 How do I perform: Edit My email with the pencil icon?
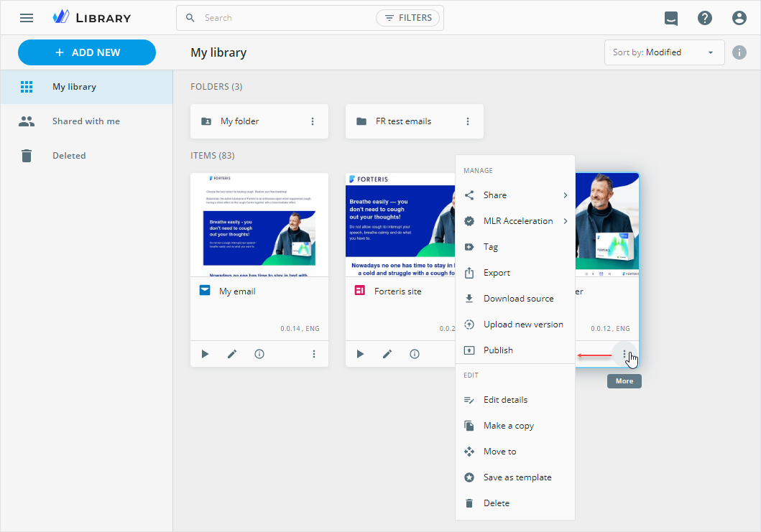tap(232, 354)
